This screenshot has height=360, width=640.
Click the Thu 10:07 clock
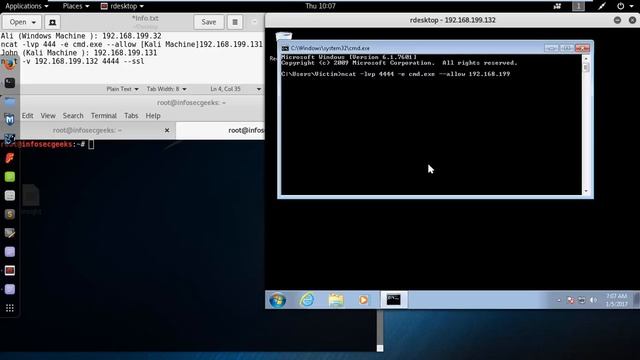pos(320,6)
